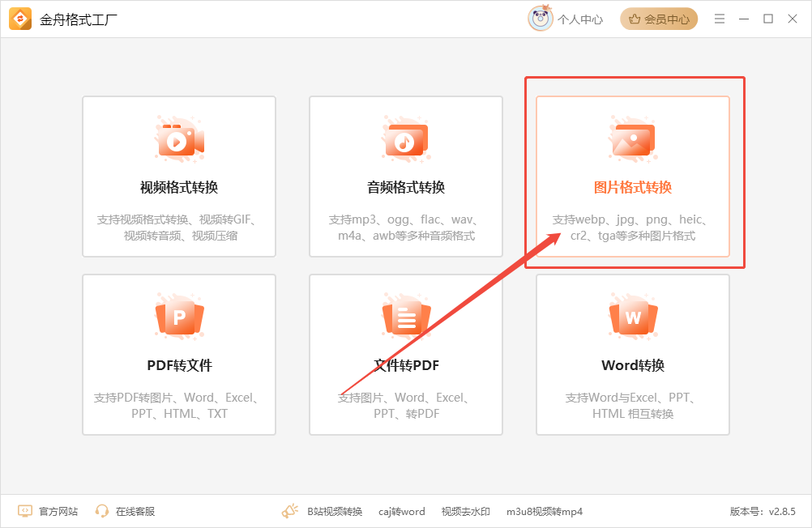
Task: Click description 支持Word与Excel、PPT
Action: coord(630,398)
